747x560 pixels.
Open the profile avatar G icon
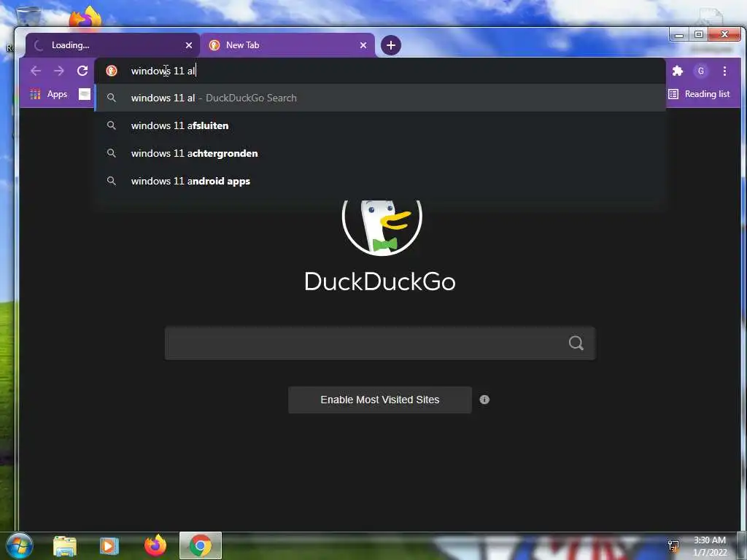(701, 71)
